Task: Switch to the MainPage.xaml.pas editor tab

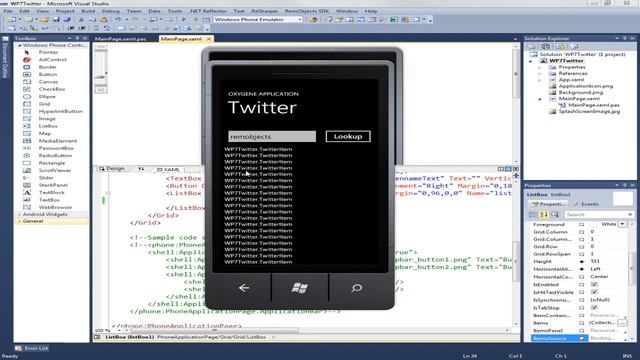Action: pos(121,39)
